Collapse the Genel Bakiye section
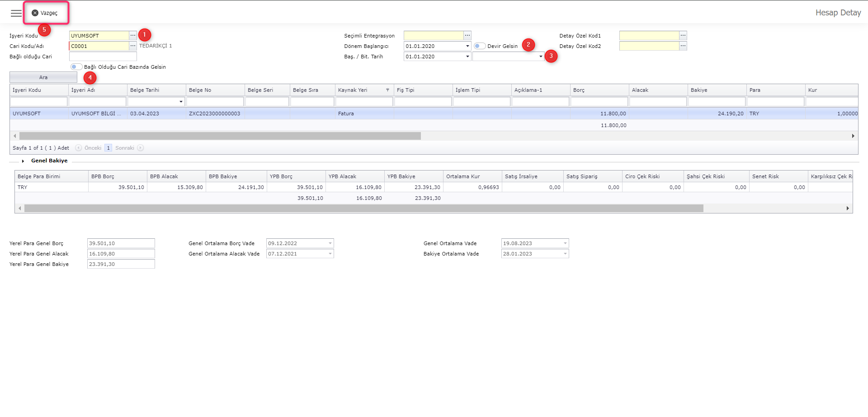 23,161
